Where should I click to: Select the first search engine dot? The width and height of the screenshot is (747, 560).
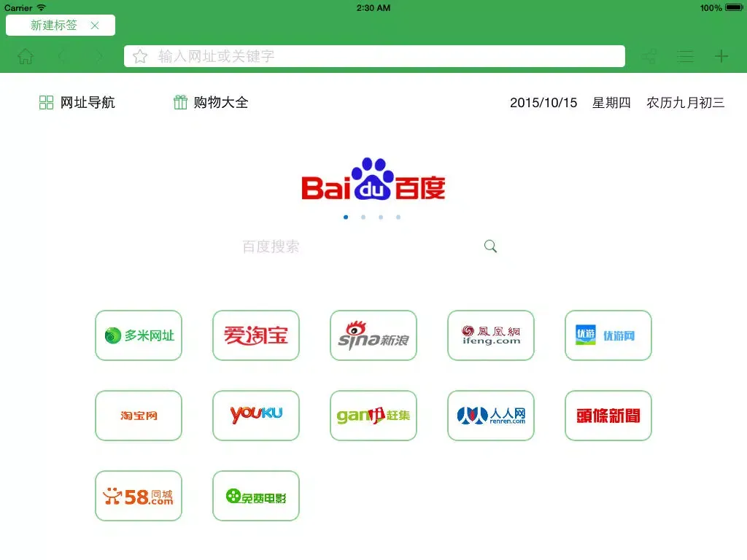[346, 217]
